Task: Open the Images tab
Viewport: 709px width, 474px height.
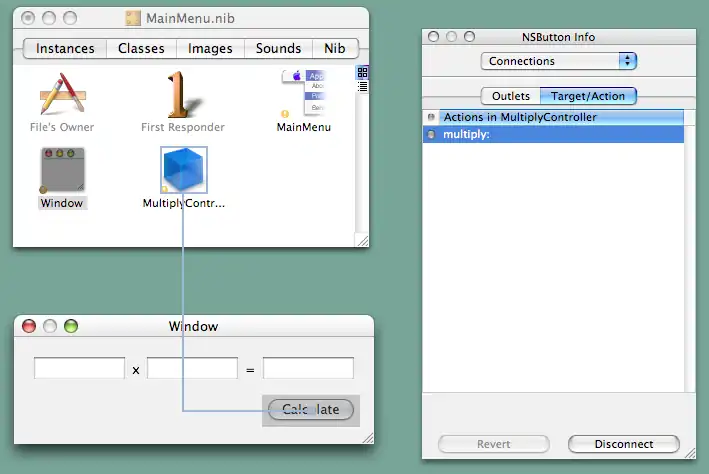Action: click(x=210, y=48)
